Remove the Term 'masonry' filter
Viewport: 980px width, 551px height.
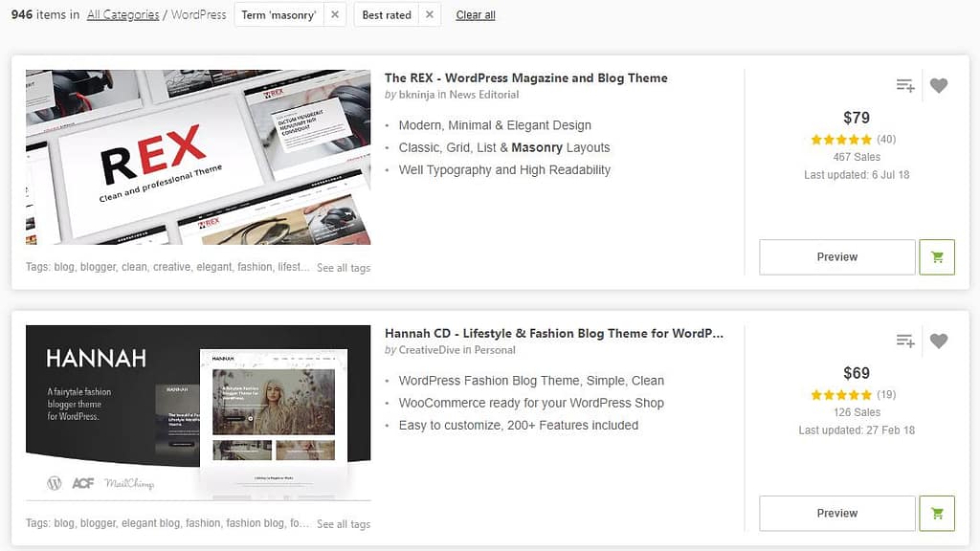click(335, 14)
